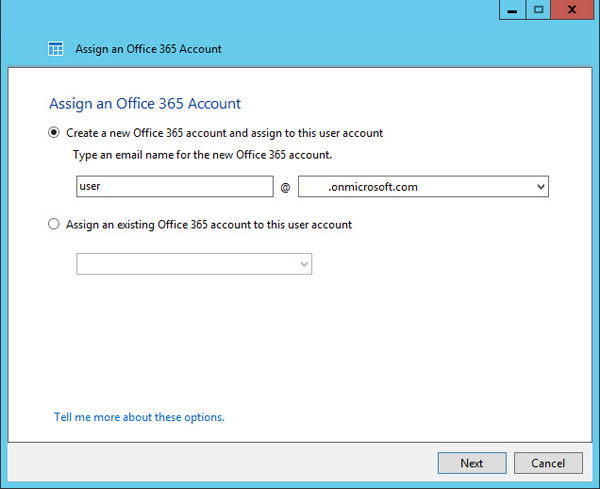
Task: Click the @ symbol between the email fields
Action: [285, 187]
